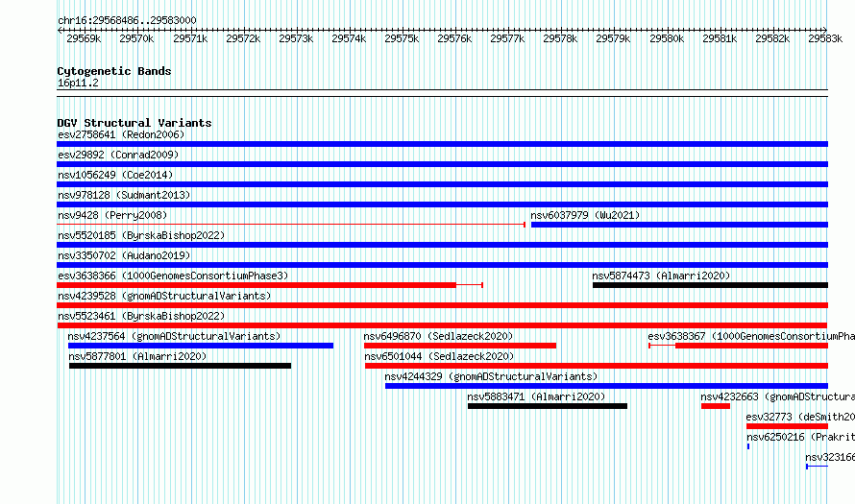Click the Cytogenetic Bands track title
Viewport: 855px width, 504px height.
pyautogui.click(x=114, y=71)
